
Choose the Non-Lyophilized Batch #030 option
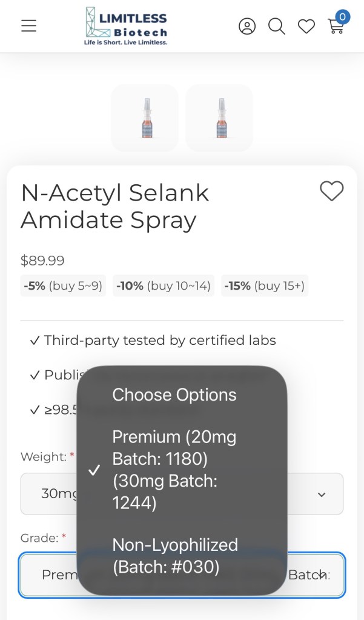(x=174, y=555)
